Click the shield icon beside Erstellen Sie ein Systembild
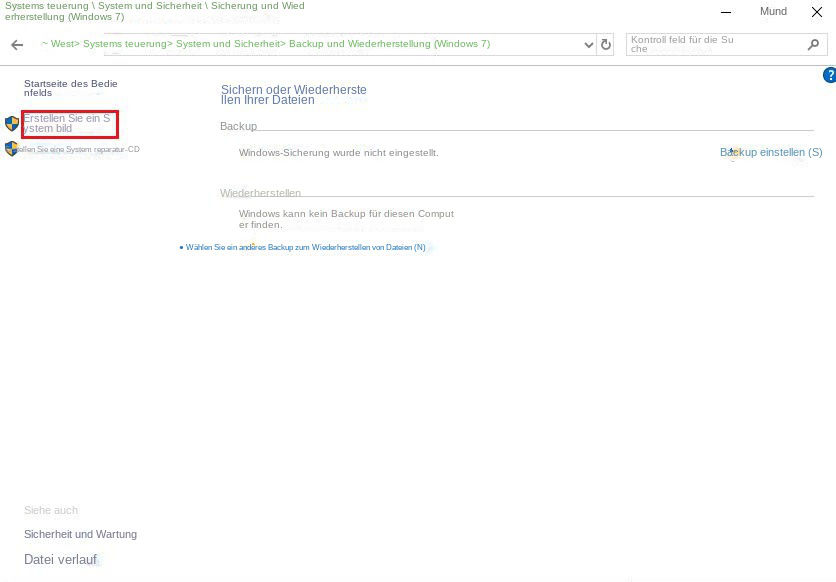Screen dimensions: 836x582 click(x=12, y=124)
